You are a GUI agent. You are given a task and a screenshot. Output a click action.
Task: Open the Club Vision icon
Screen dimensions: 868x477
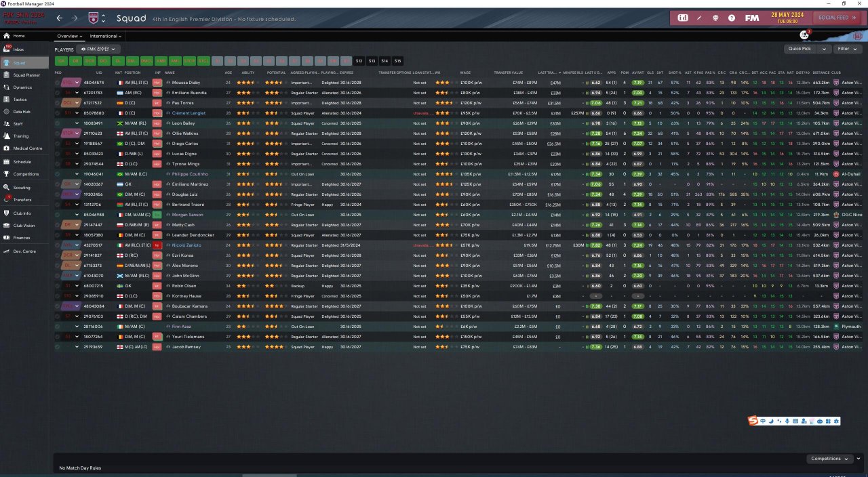pyautogui.click(x=7, y=226)
